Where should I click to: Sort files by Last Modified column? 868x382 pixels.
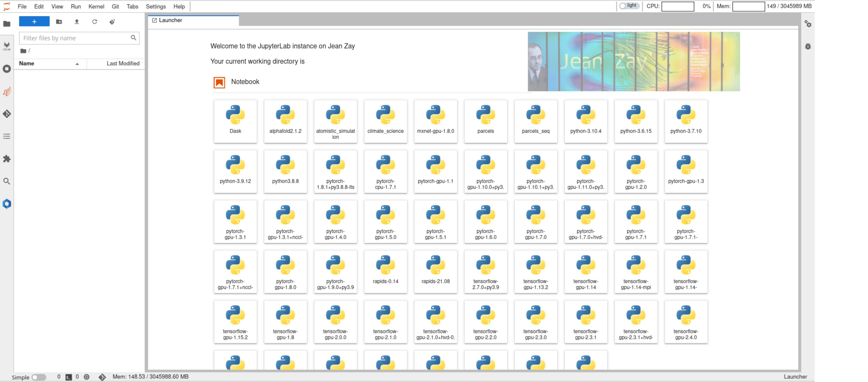click(123, 63)
